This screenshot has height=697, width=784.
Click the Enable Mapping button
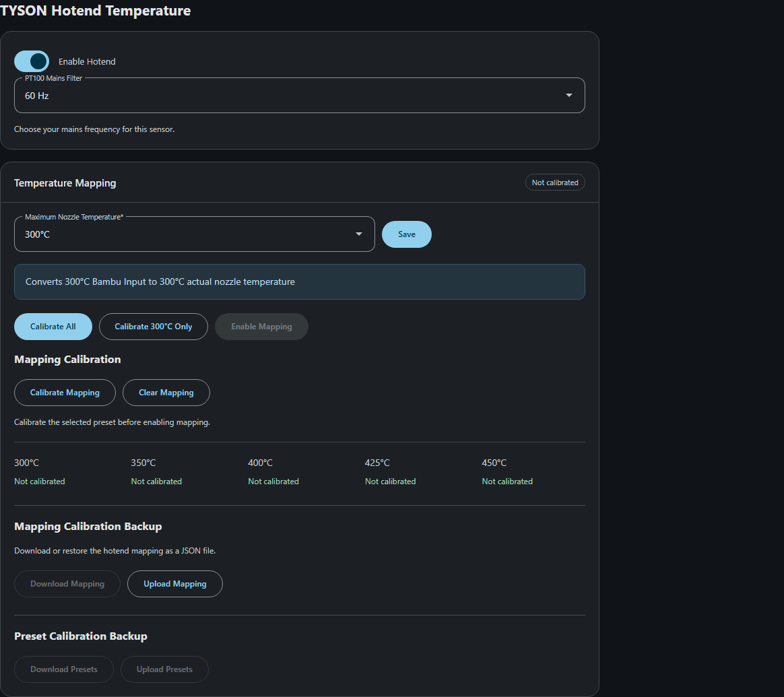(x=261, y=327)
